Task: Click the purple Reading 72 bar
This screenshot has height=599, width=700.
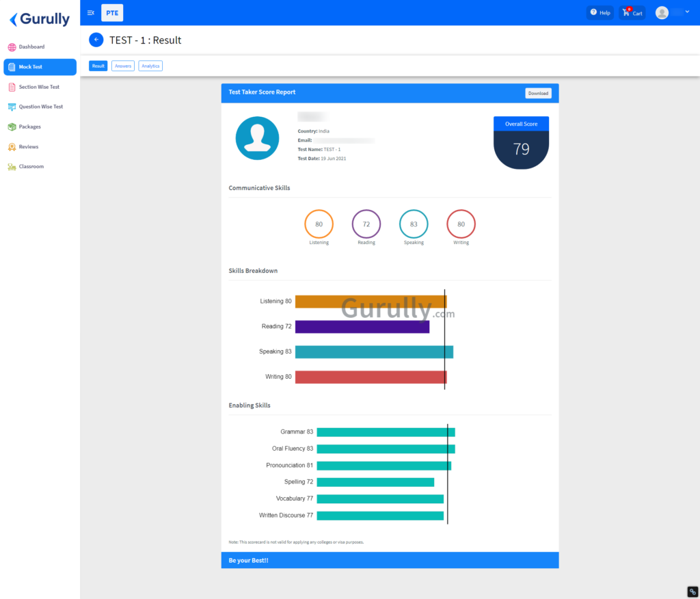Action: point(362,327)
